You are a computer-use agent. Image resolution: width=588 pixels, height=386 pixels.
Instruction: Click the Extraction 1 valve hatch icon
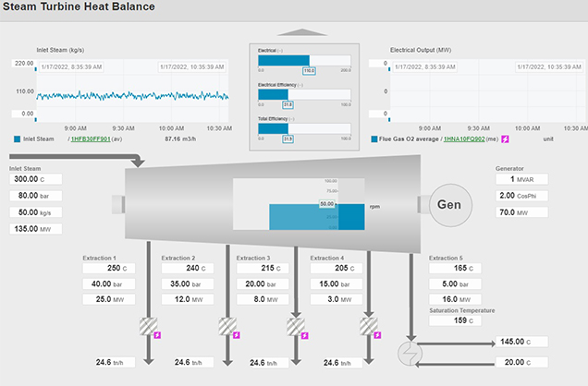(147, 325)
